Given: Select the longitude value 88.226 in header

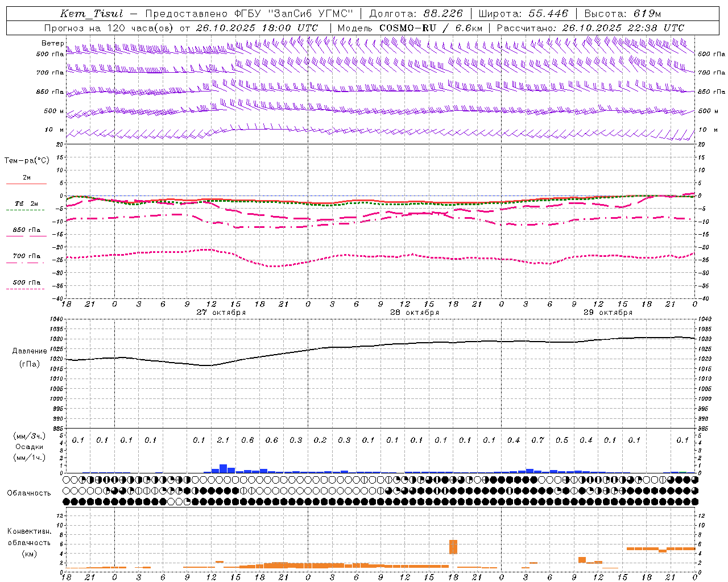Looking at the screenshot, I should pos(443,14).
